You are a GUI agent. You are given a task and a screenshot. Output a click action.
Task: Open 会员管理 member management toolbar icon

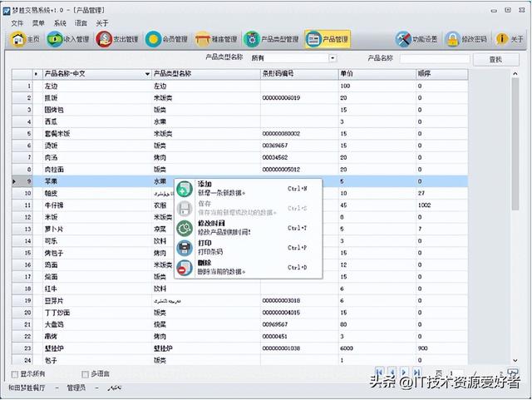tap(166, 39)
